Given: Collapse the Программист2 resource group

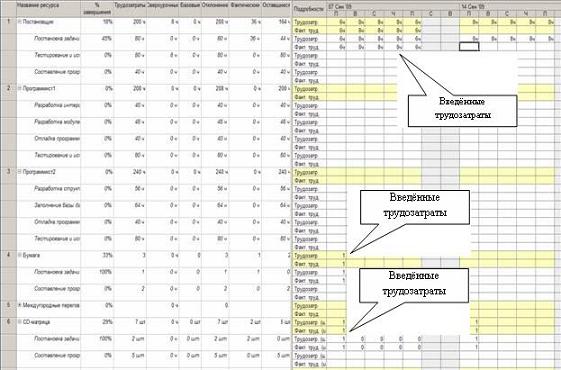Looking at the screenshot, I should coord(20,172).
